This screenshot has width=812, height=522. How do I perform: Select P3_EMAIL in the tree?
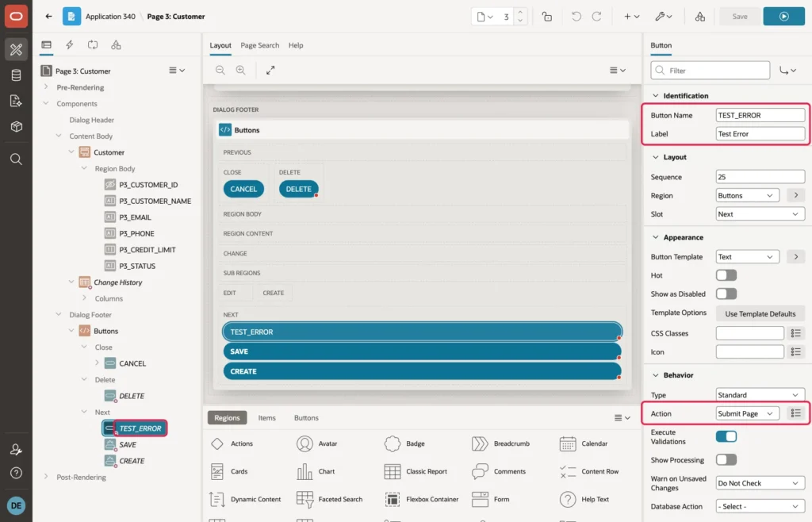click(135, 217)
